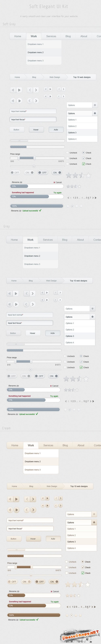Select third half-filled large star in plain Grey kit

pyautogui.click(x=79, y=379)
